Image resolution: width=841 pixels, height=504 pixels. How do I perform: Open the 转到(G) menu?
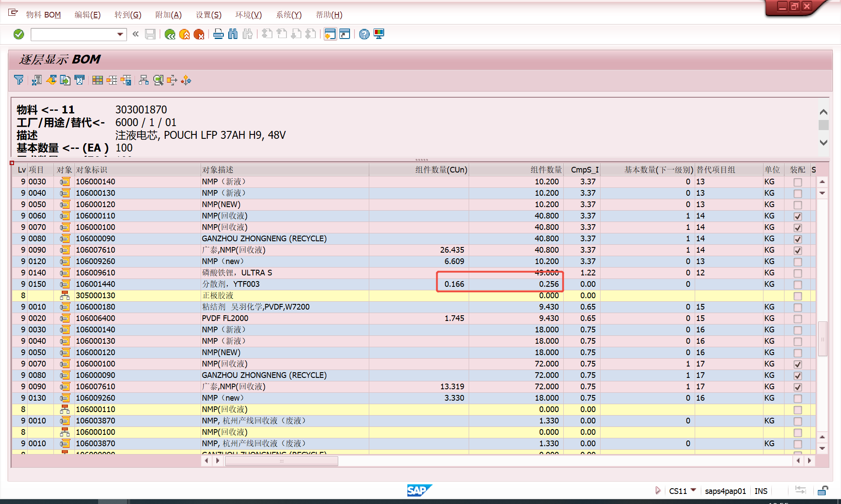click(x=127, y=15)
